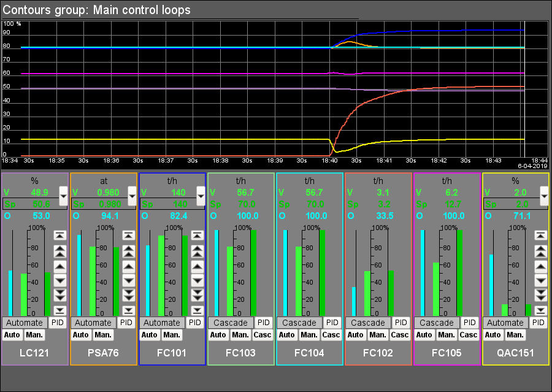The height and width of the screenshot is (392, 552).
Task: Open the QAC151 value dropdown arrow
Action: click(544, 196)
